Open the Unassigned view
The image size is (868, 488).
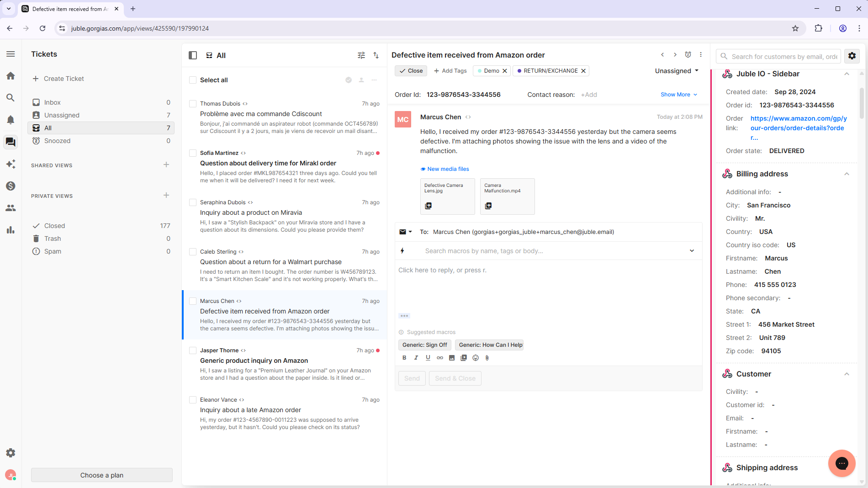(x=101, y=115)
